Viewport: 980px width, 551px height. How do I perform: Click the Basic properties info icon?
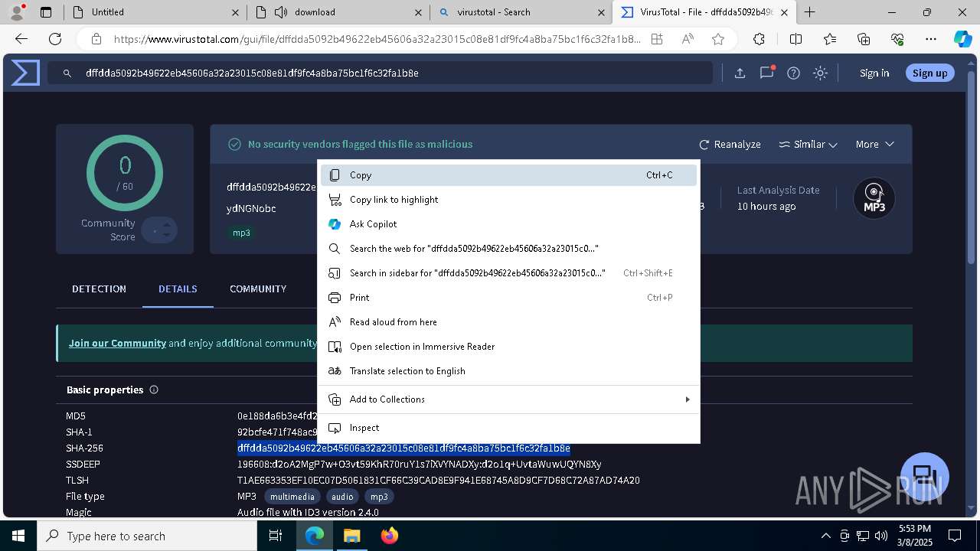pos(154,390)
